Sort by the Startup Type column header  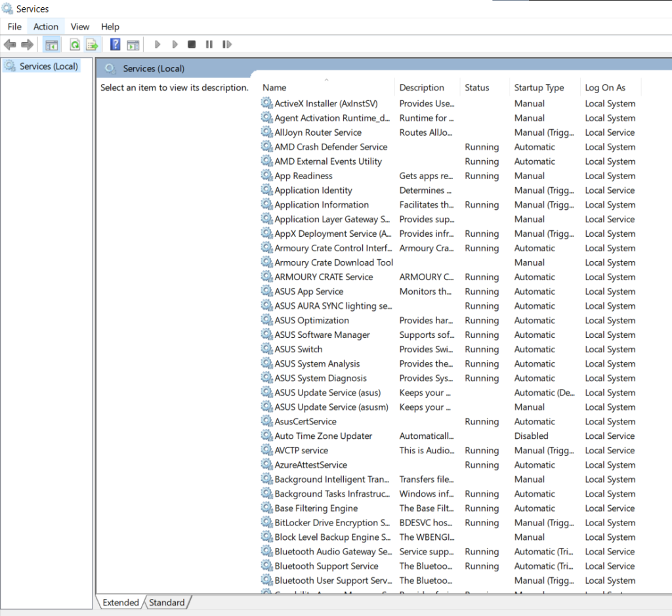545,87
